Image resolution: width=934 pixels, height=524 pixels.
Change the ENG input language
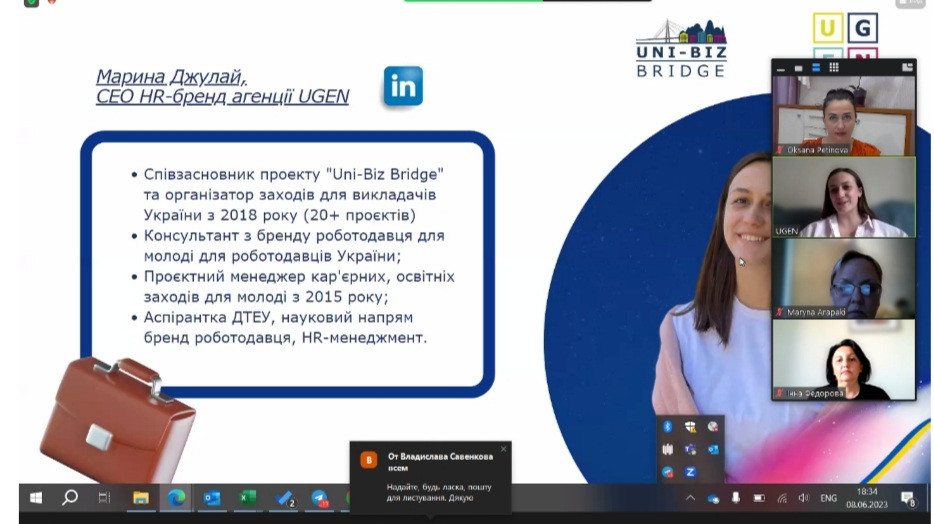829,498
